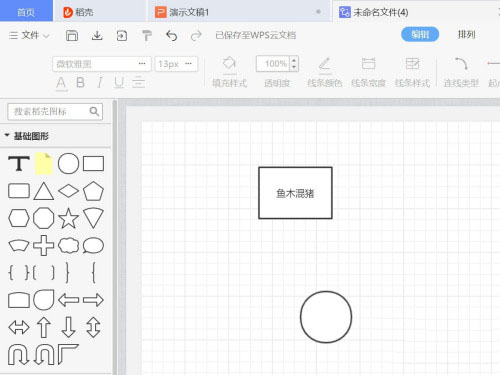This screenshot has height=375, width=500.
Task: Select the left arrow shape
Action: tap(68, 300)
